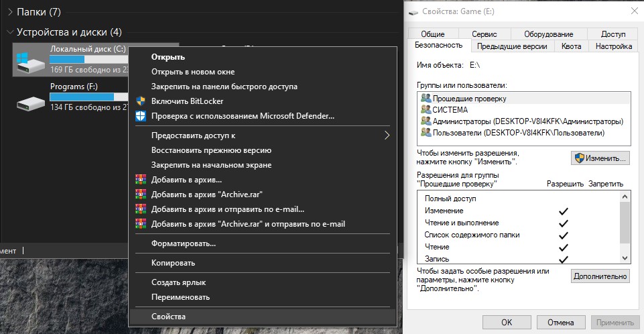Click the Запись allow checkmark
The height and width of the screenshot is (334, 644).
[564, 260]
